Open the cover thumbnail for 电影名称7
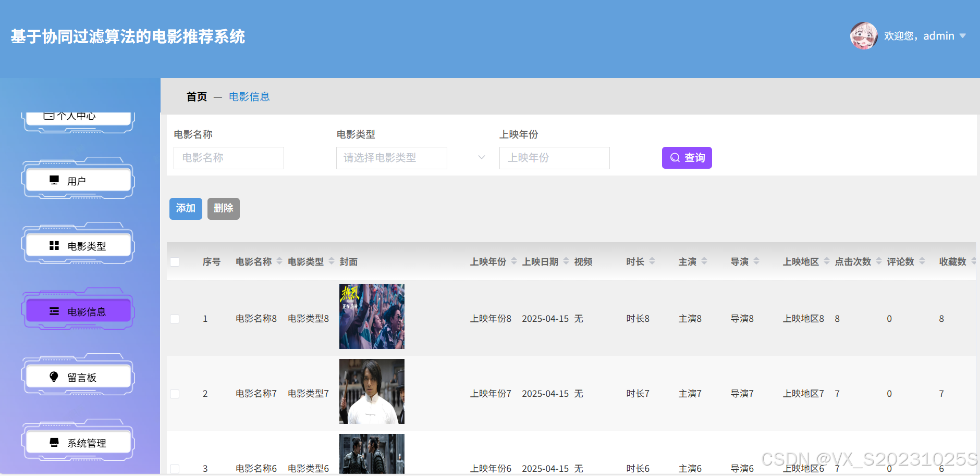 point(372,391)
